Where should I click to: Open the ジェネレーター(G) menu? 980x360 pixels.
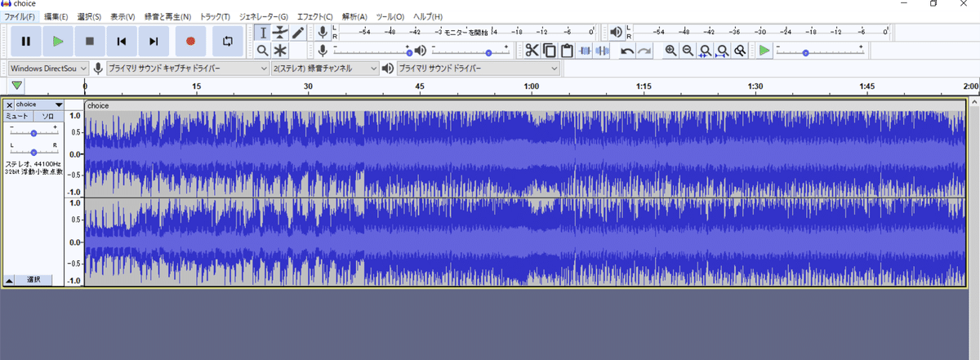[263, 16]
